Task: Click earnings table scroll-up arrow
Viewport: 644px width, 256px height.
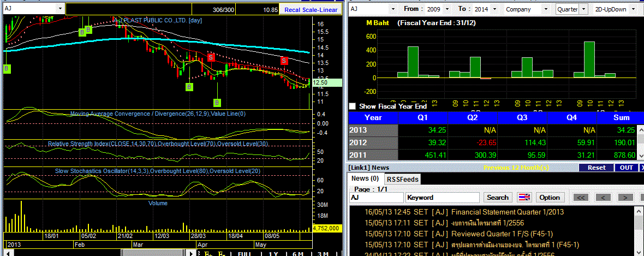Action: point(640,130)
